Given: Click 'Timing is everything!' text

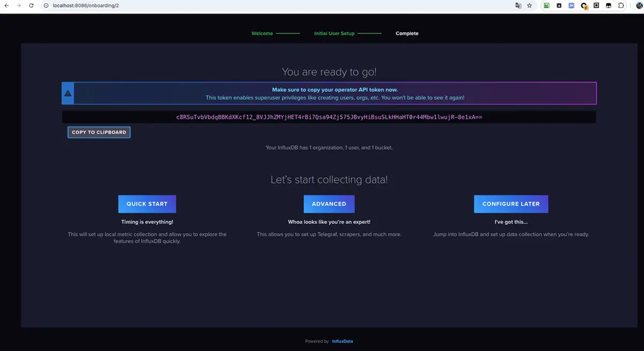Looking at the screenshot, I should pyautogui.click(x=147, y=222).
